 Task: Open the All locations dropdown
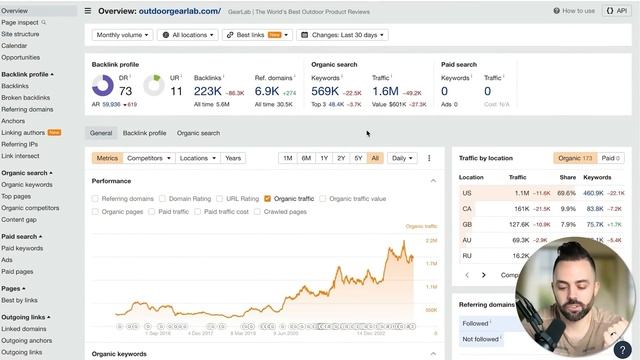pos(188,35)
